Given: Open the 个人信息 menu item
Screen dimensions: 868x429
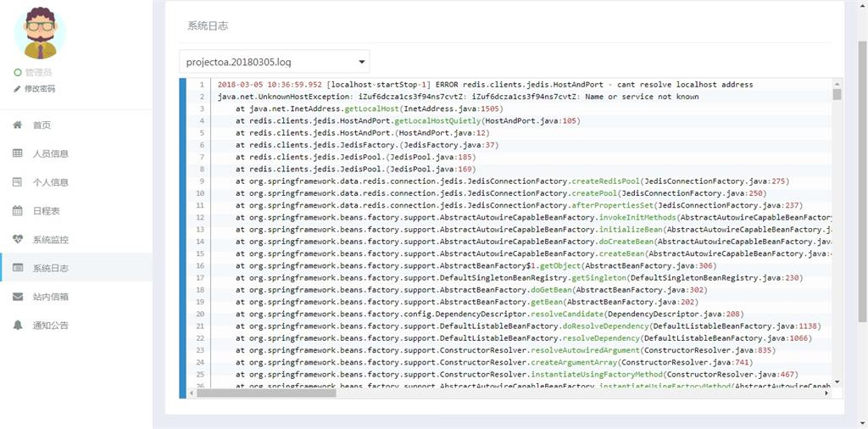Looking at the screenshot, I should point(50,182).
